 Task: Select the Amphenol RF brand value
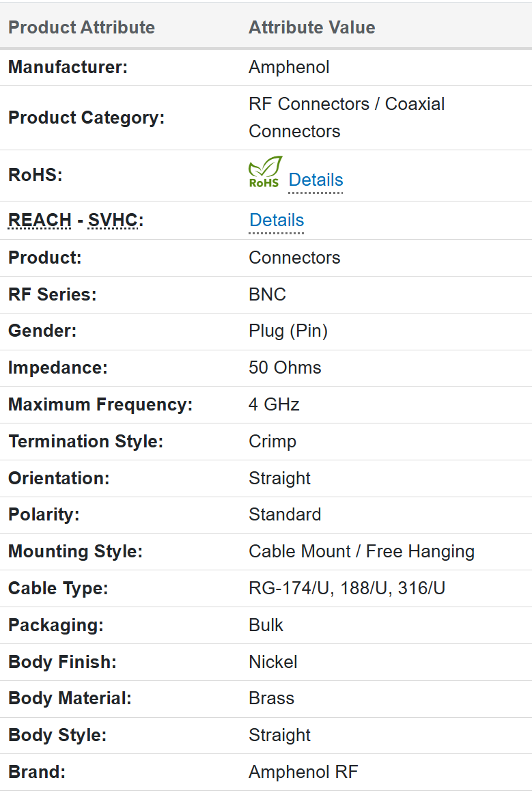[303, 772]
